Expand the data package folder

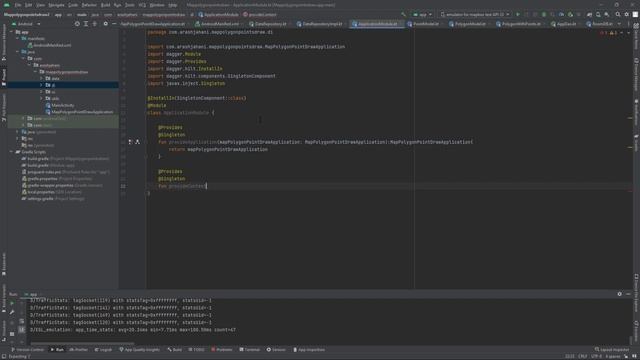click(41, 78)
